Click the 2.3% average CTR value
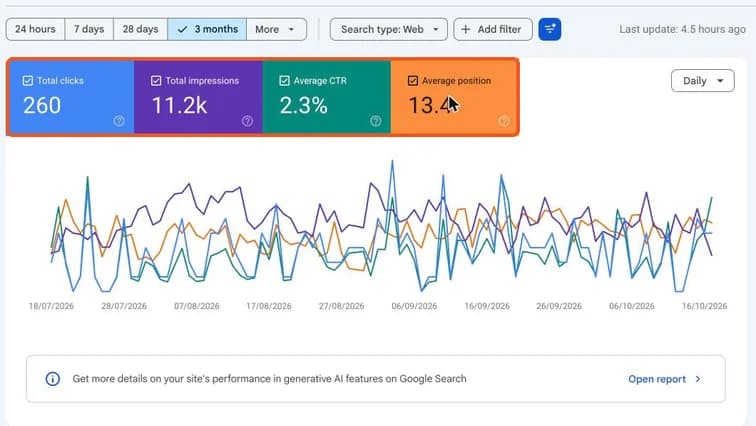 point(304,106)
